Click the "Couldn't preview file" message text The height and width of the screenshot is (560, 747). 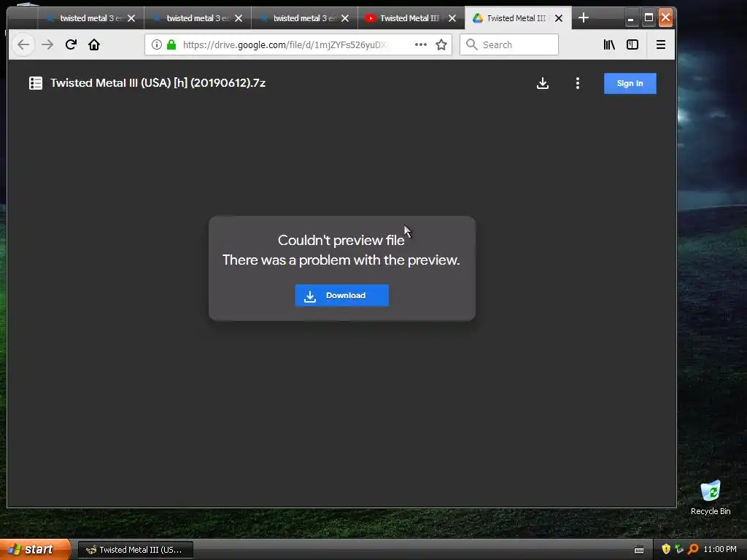[341, 240]
